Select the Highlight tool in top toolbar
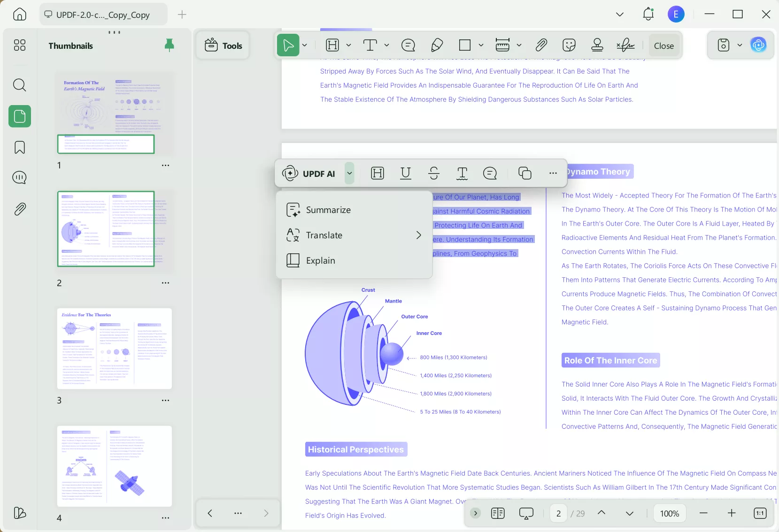 [x=332, y=46]
